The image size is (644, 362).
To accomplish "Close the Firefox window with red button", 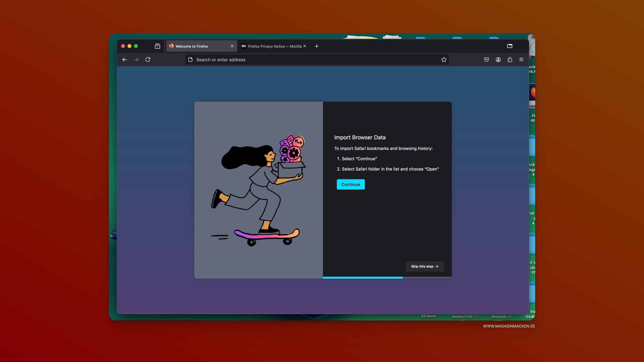I will tap(123, 46).
